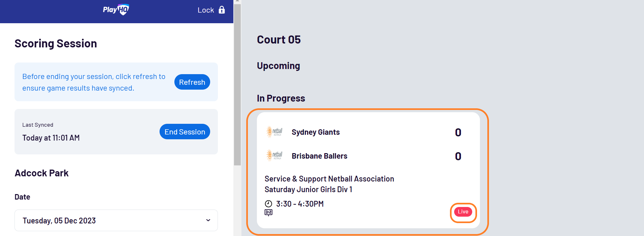Click the Brisbane Ballers netball logo
This screenshot has height=236, width=644.
pos(274,155)
